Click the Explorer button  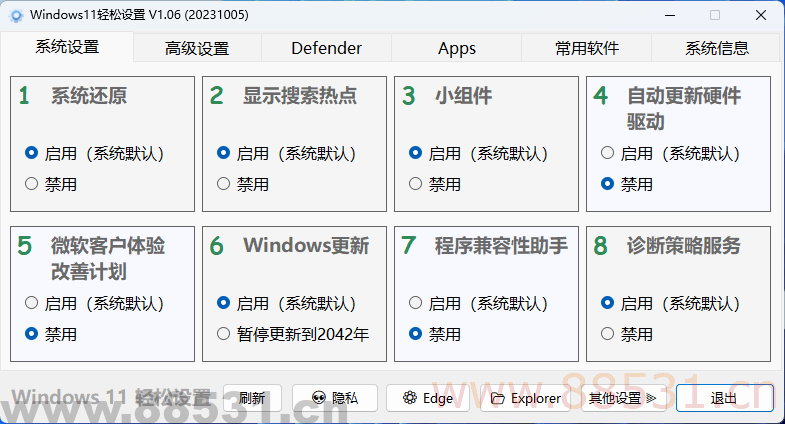[x=526, y=398]
